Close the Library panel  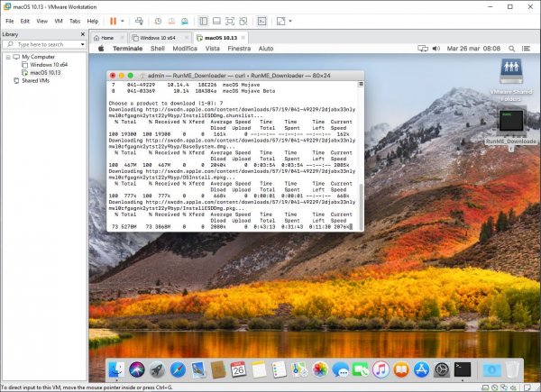[x=83, y=34]
